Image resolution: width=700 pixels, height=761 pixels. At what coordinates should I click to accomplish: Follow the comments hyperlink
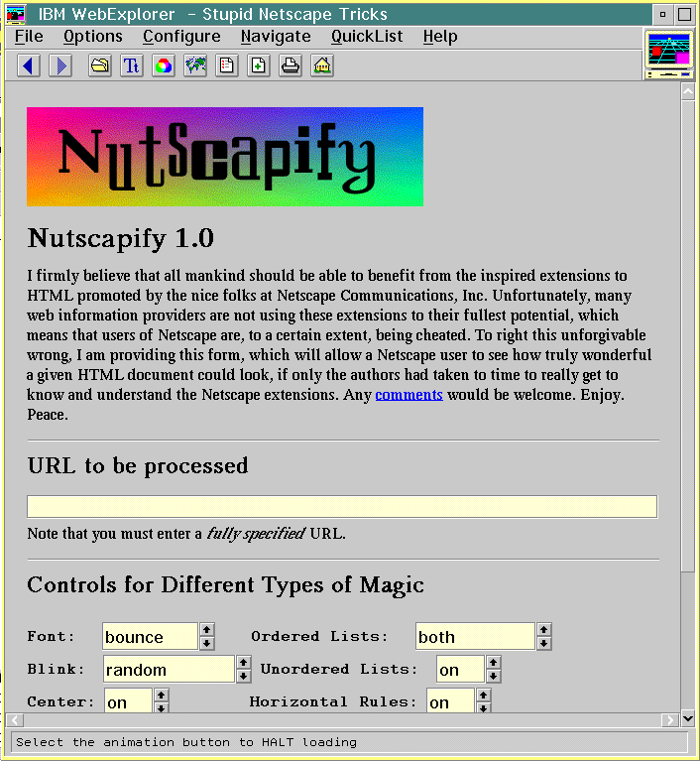coord(408,395)
